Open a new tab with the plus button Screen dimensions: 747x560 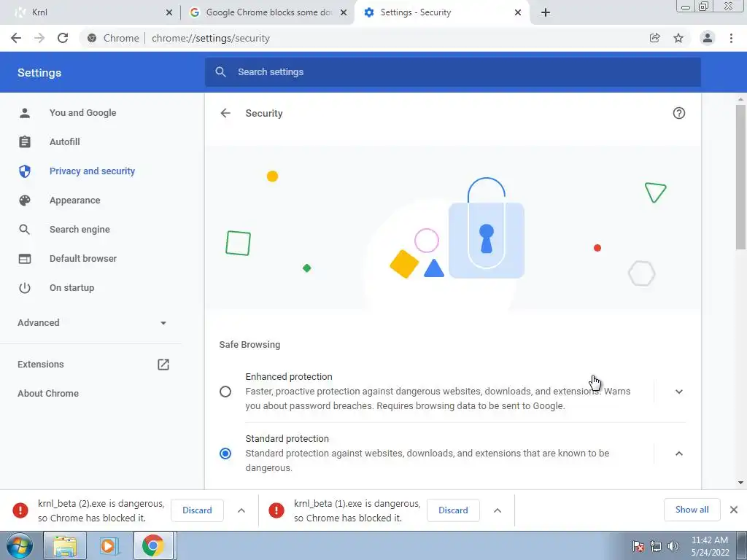pos(546,12)
